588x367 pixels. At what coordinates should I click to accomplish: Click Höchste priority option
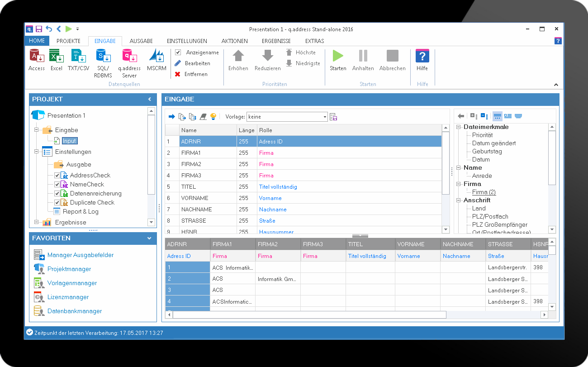click(x=301, y=52)
